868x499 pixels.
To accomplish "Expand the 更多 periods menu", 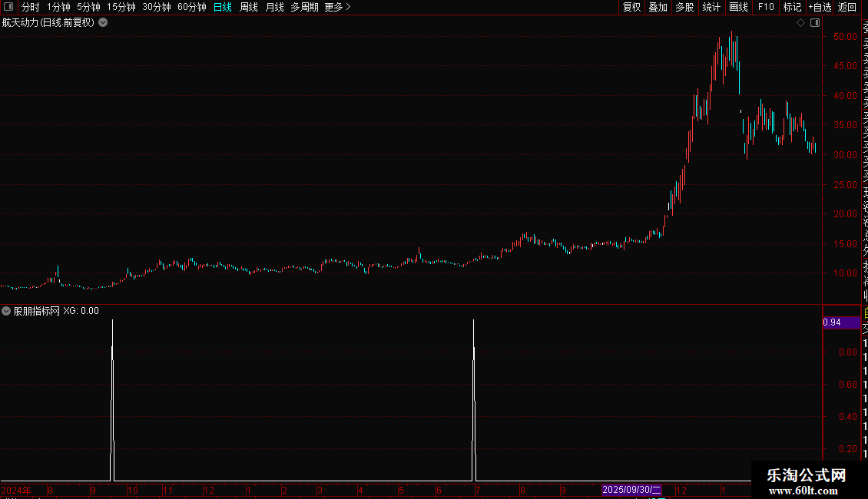I will tap(338, 7).
